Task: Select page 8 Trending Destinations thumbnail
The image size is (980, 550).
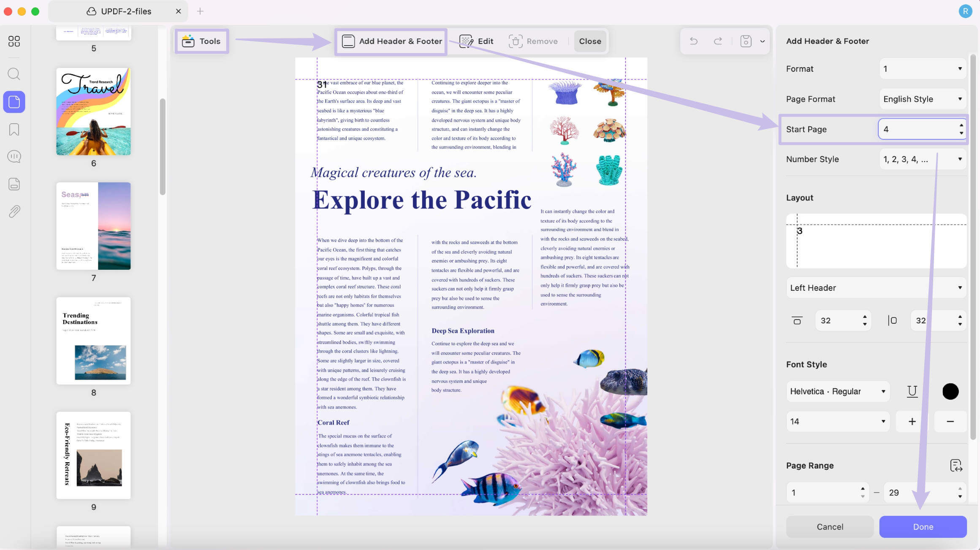Action: pos(93,341)
